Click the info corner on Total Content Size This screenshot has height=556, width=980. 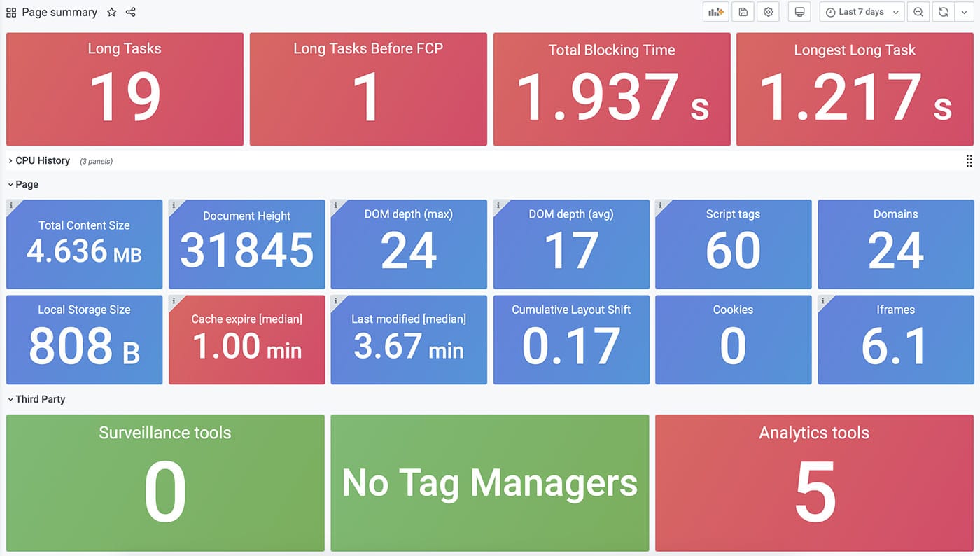coord(10,205)
